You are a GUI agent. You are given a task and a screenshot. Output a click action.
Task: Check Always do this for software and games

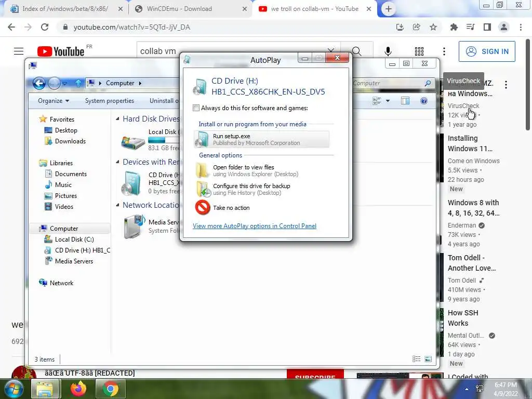point(196,108)
